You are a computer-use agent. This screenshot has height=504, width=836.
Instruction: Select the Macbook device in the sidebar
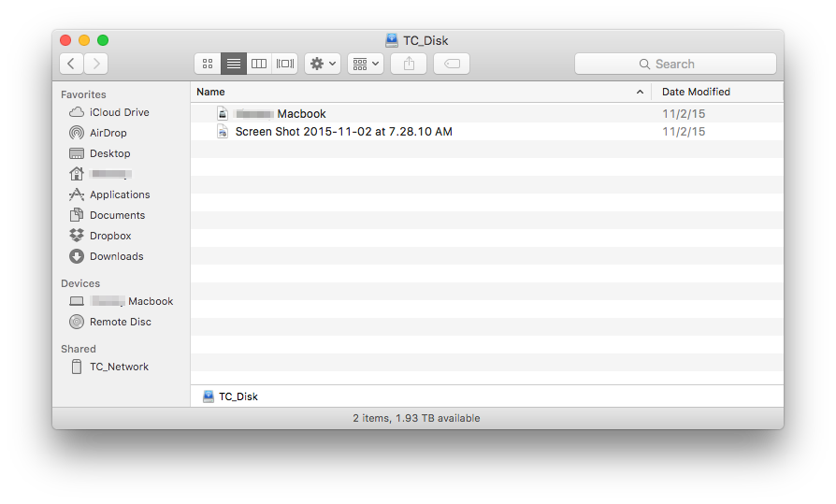121,301
